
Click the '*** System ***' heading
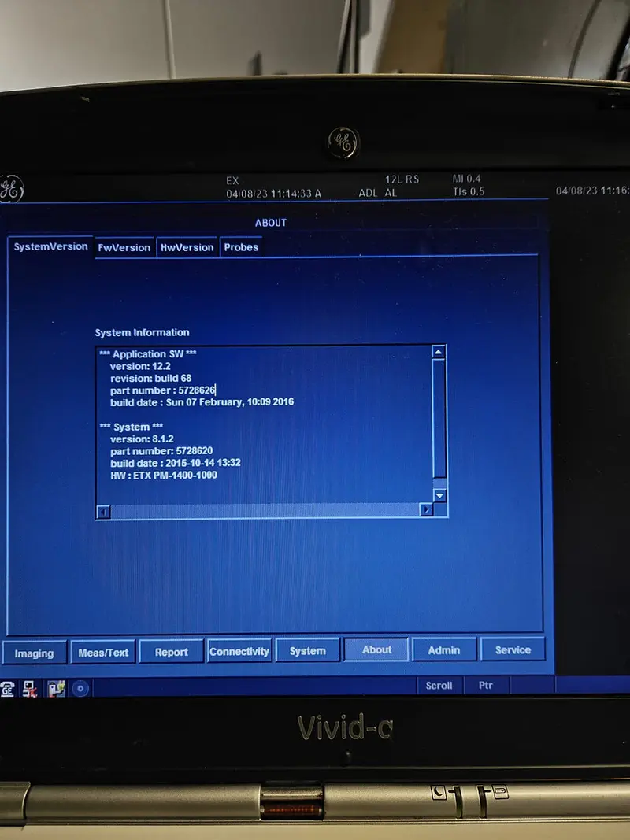coord(132,427)
